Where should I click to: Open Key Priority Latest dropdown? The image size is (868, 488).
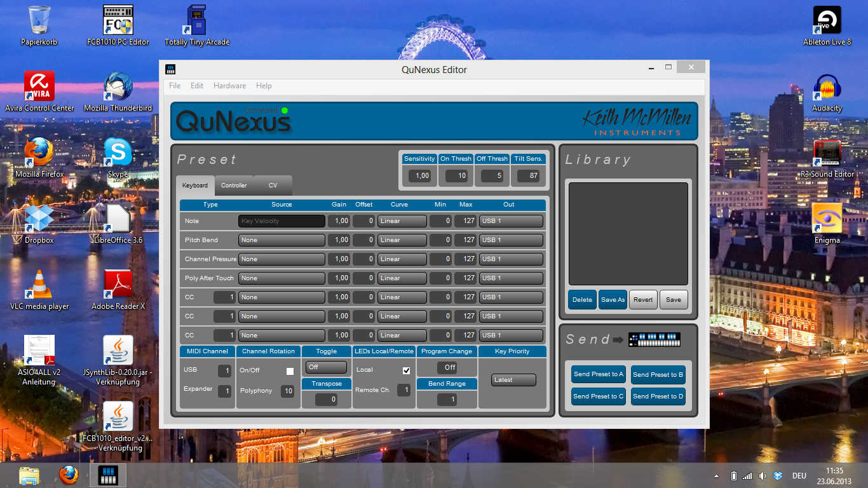(513, 380)
